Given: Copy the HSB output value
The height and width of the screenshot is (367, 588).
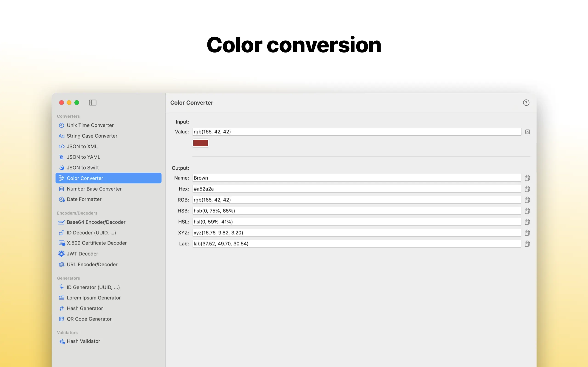Looking at the screenshot, I should [527, 211].
